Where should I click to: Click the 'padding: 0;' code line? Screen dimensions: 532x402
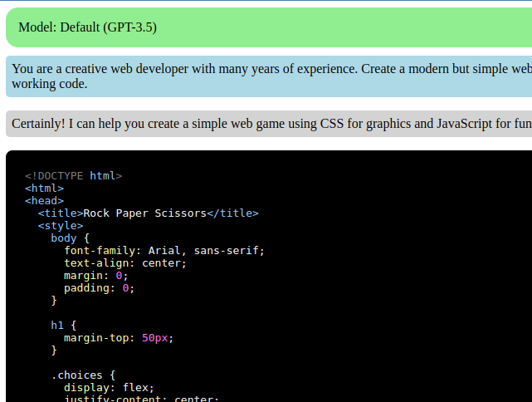[x=100, y=288]
